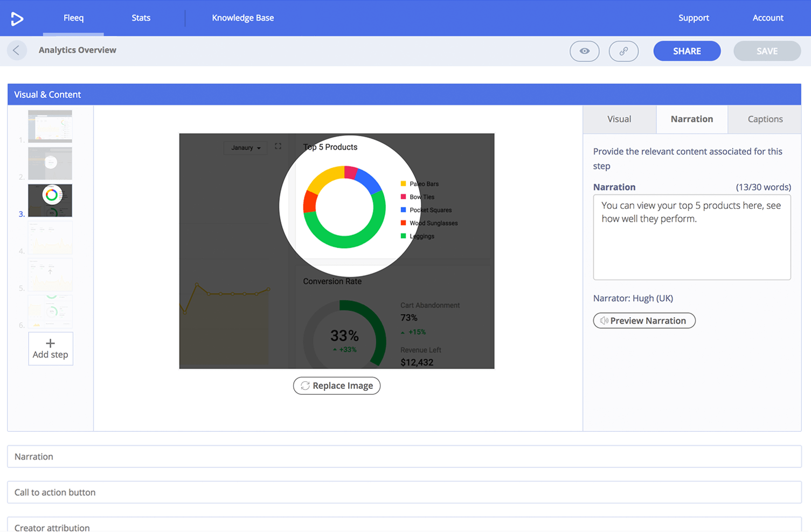Expand the Creator attribution section
Image resolution: width=811 pixels, height=532 pixels.
point(404,527)
